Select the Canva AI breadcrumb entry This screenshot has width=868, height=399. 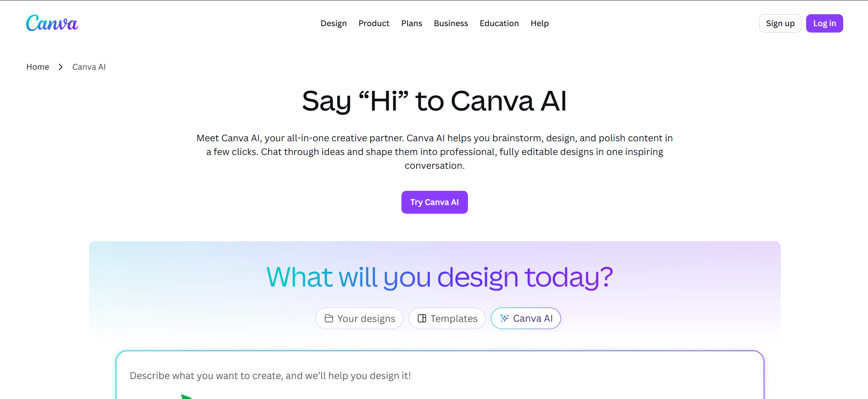click(89, 67)
